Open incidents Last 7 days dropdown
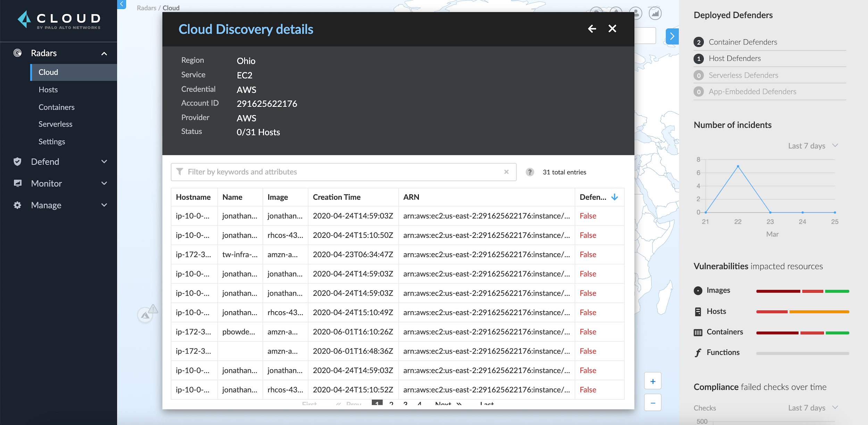868x425 pixels. coord(813,146)
